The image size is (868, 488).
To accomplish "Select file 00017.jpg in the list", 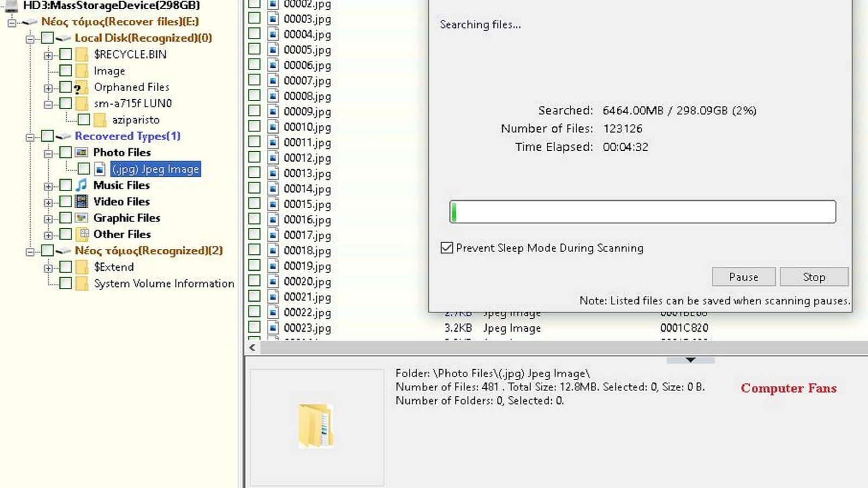I will (307, 235).
